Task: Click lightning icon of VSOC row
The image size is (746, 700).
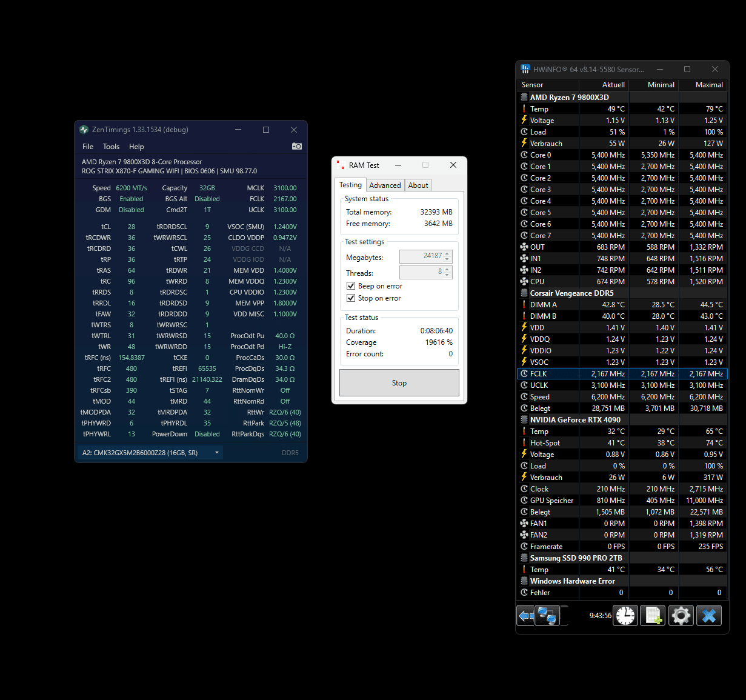Action: tap(524, 362)
